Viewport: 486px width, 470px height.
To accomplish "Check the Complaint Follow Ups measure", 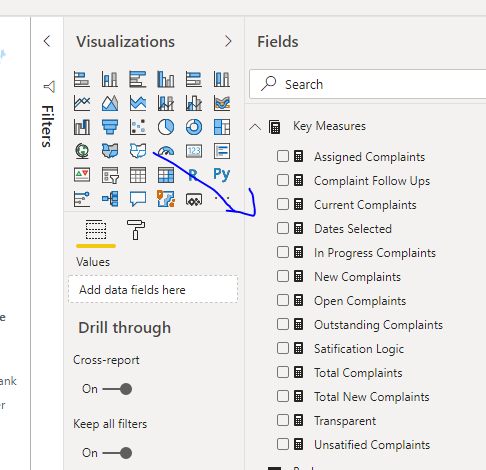I will 283,180.
